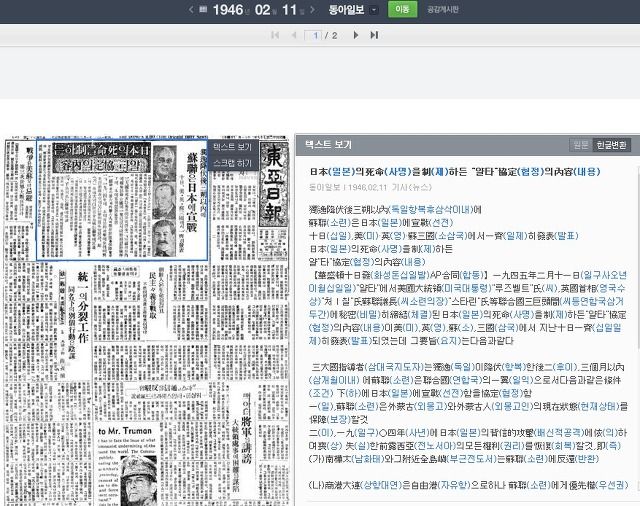The width and height of the screenshot is (640, 506).
Task: Expand the 동아일보 newspaper dropdown
Action: click(x=373, y=10)
